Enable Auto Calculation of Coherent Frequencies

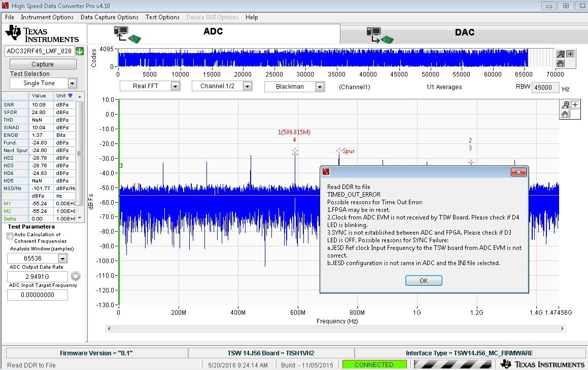tap(10, 236)
